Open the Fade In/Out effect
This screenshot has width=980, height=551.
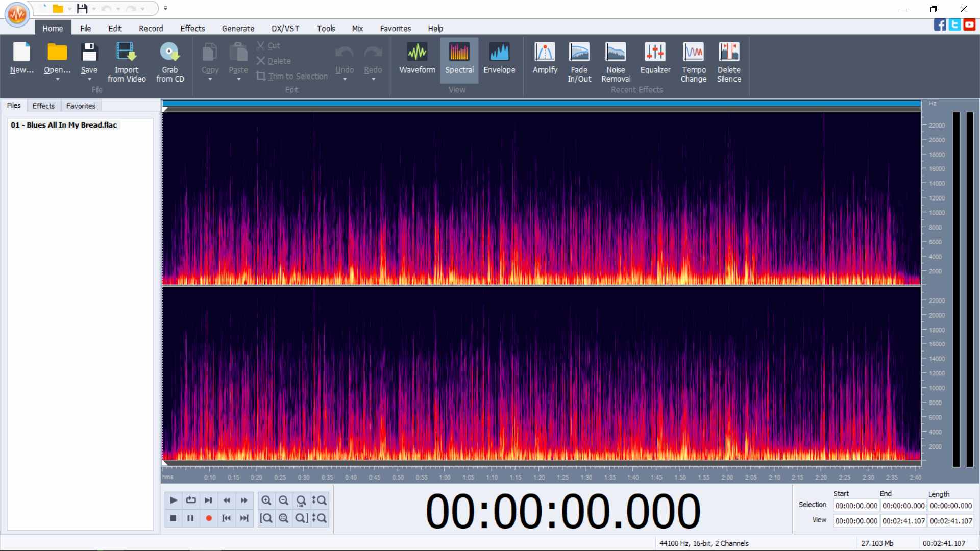(x=579, y=62)
